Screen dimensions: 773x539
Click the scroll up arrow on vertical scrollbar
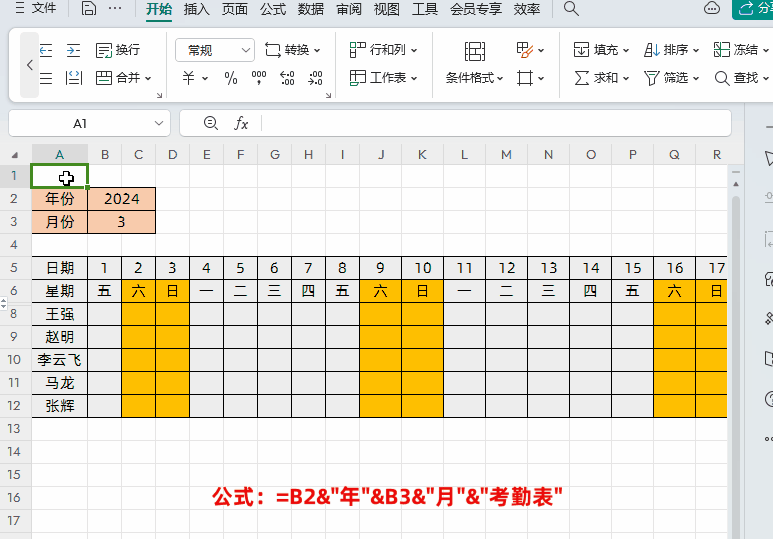tap(736, 184)
